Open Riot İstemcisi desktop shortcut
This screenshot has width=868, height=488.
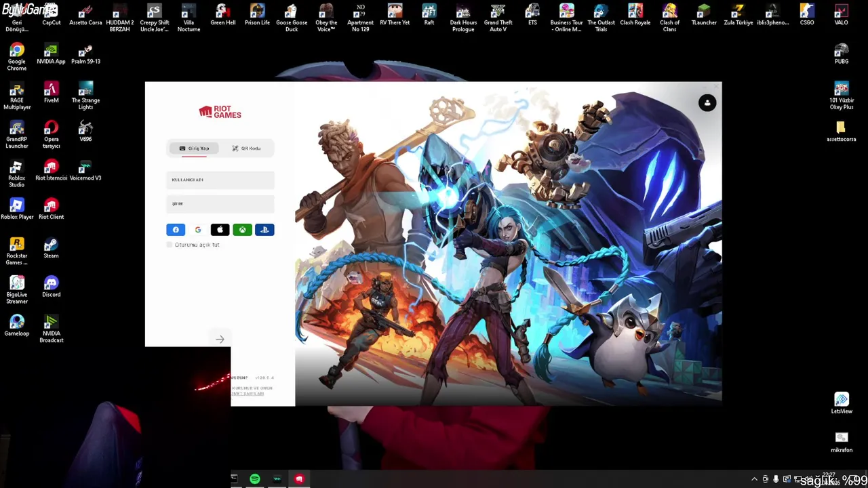click(51, 171)
